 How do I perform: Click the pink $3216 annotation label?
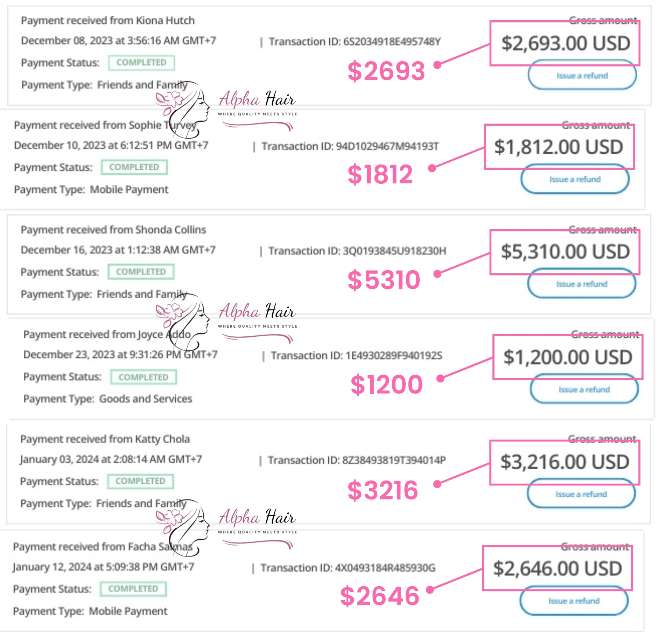click(x=383, y=490)
